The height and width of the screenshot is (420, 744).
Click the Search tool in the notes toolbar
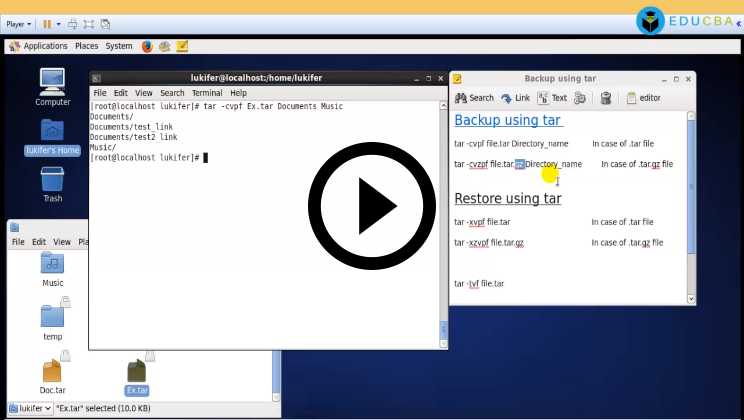coord(474,98)
